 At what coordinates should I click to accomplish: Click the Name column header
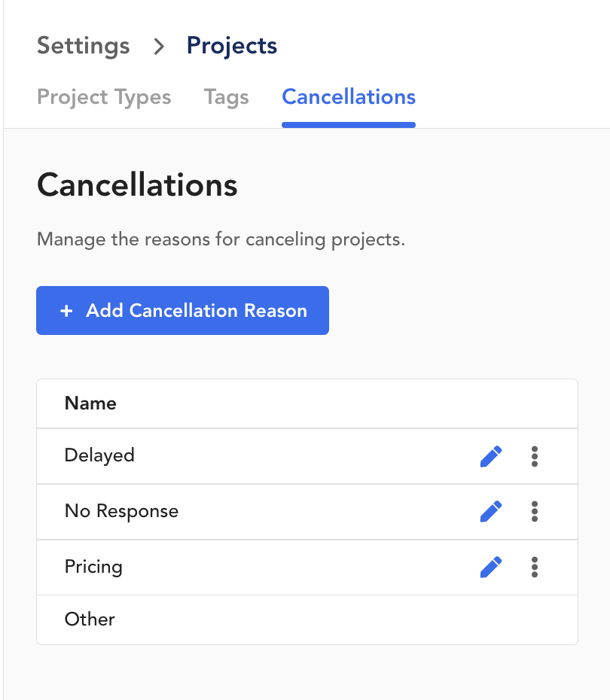coord(90,403)
